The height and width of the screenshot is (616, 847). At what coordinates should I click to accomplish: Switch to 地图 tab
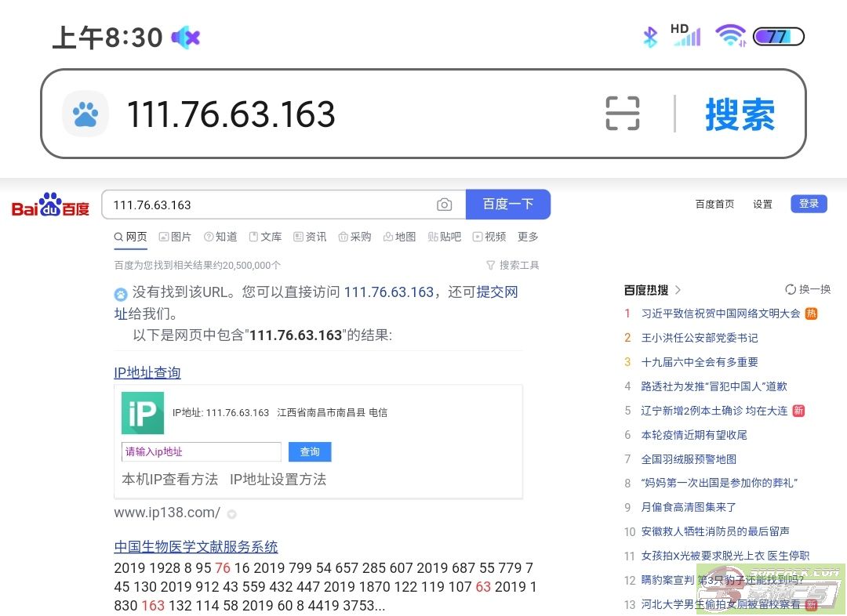[x=400, y=237]
